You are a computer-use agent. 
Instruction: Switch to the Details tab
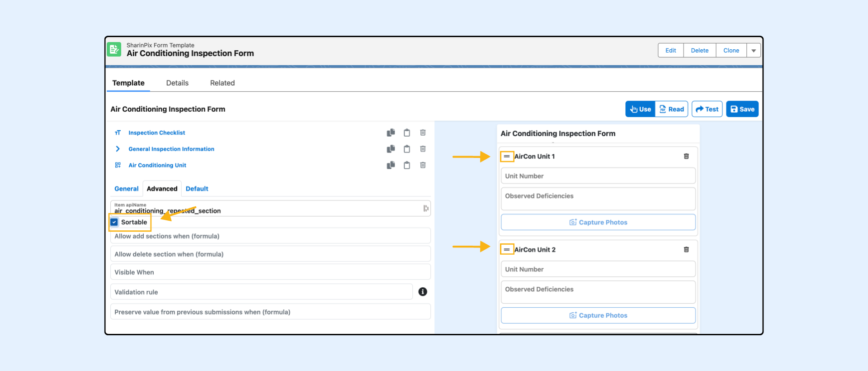pos(177,83)
